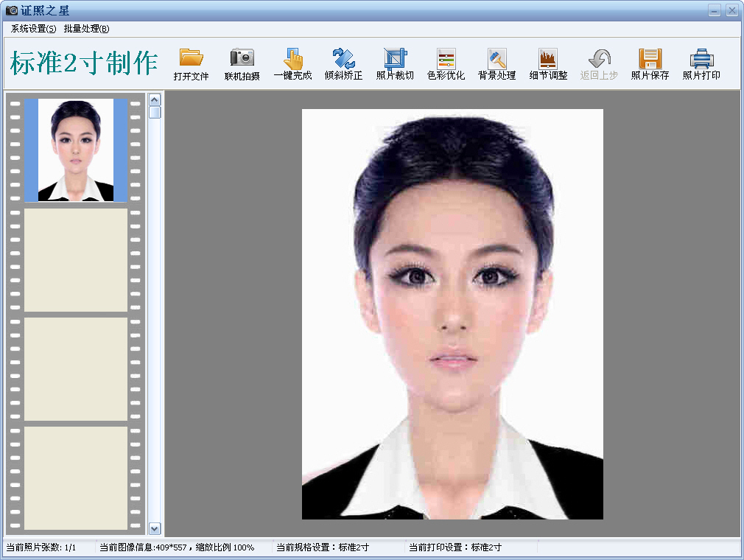Open the background processing (背景处理) tool
Screen dimensions: 744x560
(x=496, y=59)
